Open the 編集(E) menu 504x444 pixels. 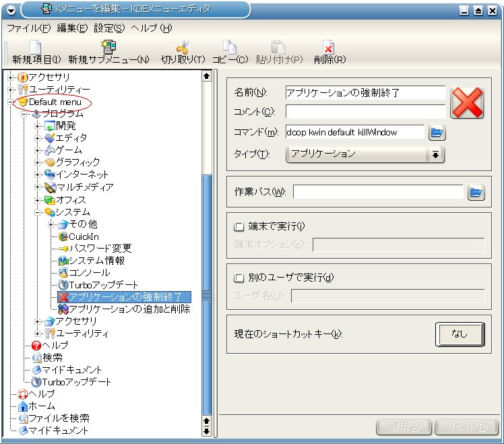pyautogui.click(x=72, y=28)
